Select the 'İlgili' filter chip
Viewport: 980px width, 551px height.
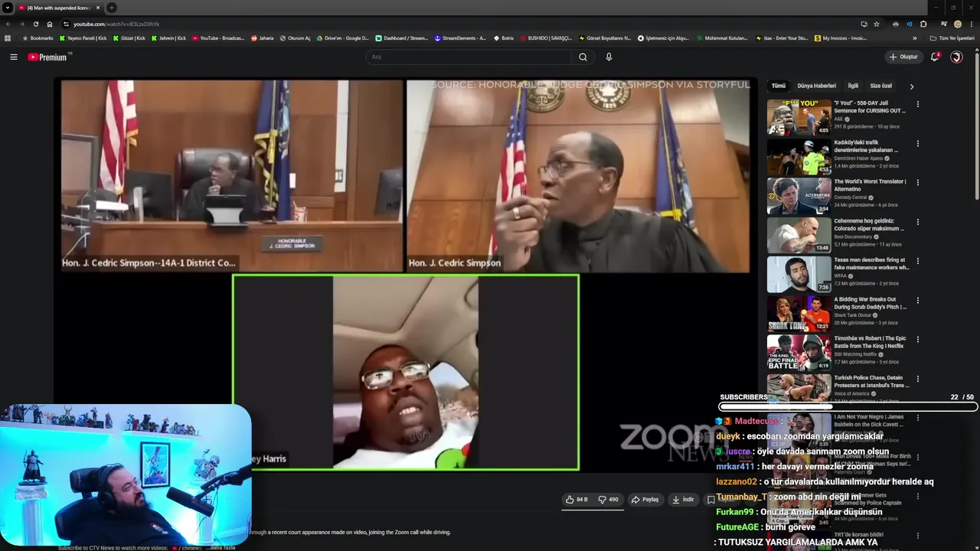(x=853, y=86)
